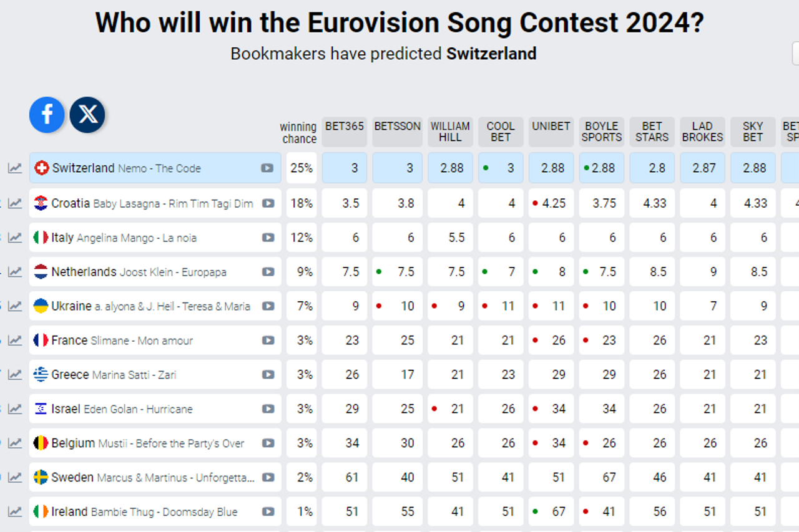Play Sweden's Unforgettable video
This screenshot has width=799, height=532.
click(268, 478)
